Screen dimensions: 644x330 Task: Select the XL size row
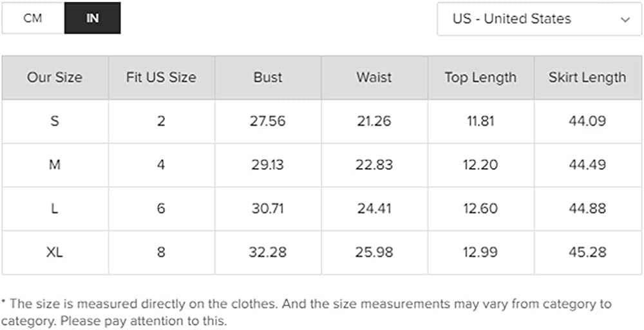click(x=55, y=253)
